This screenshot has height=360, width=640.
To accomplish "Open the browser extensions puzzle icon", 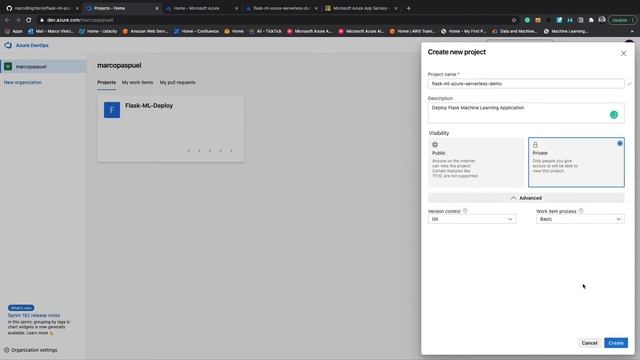I will pos(591,20).
